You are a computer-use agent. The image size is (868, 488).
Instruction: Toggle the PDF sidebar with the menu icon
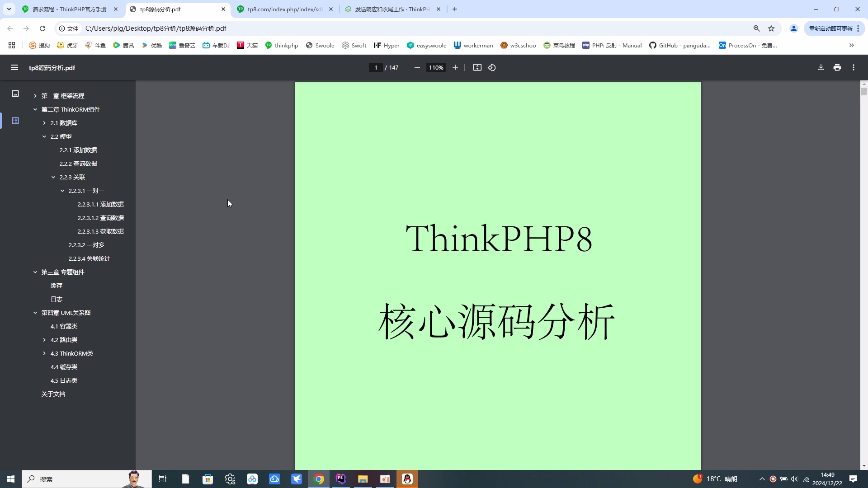[x=14, y=67]
